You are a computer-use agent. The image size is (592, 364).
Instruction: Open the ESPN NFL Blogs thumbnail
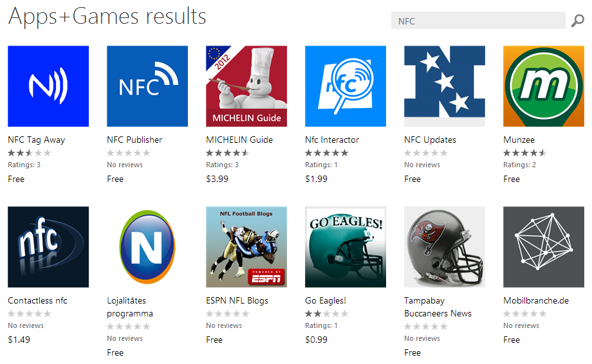pos(246,247)
